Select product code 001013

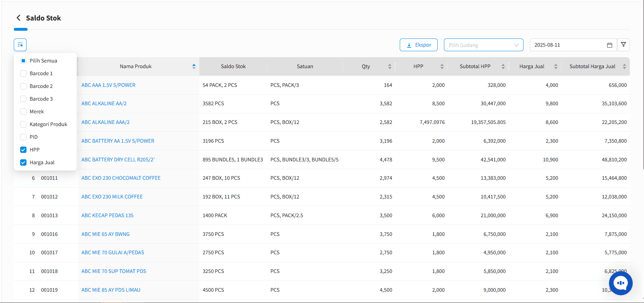pos(49,215)
